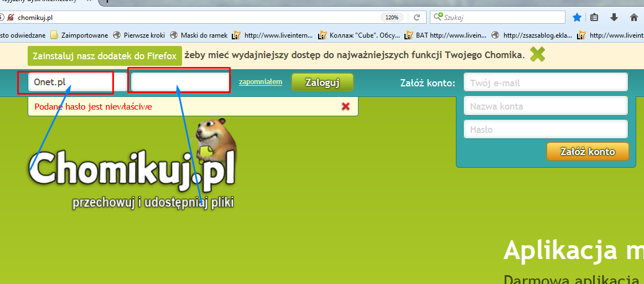Click the reload page icon
This screenshot has height=284, width=644.
point(417,17)
